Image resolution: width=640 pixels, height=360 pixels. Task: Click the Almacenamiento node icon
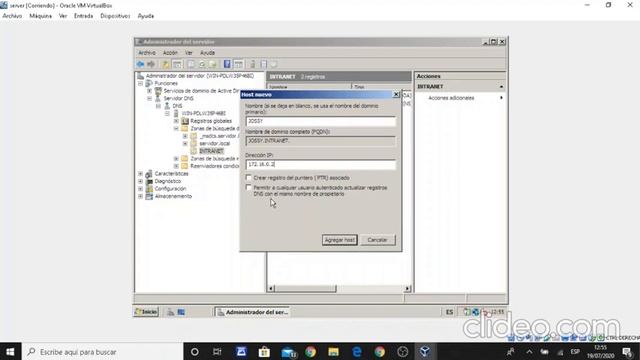click(149, 196)
